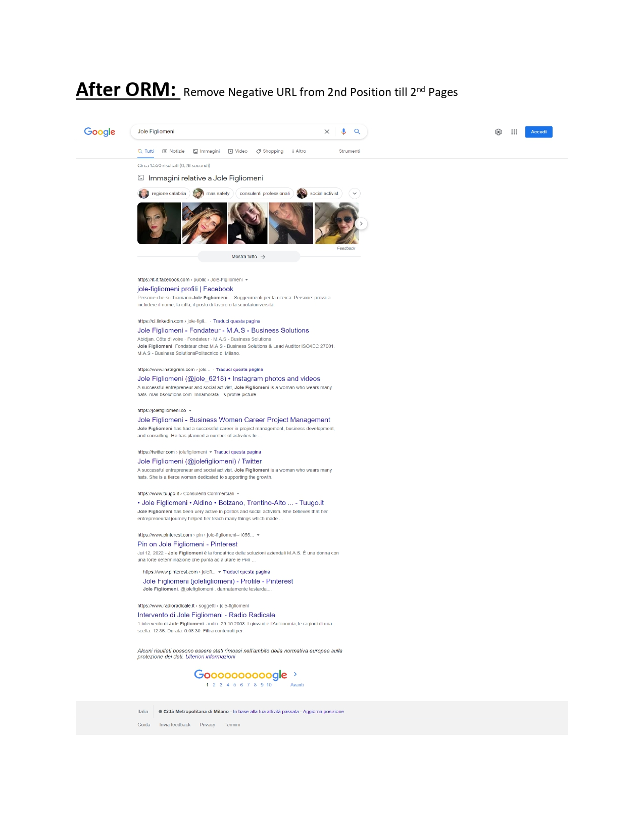Screen dimensions: 644x834
Task: Click the first image thumbnail
Action: (x=159, y=223)
